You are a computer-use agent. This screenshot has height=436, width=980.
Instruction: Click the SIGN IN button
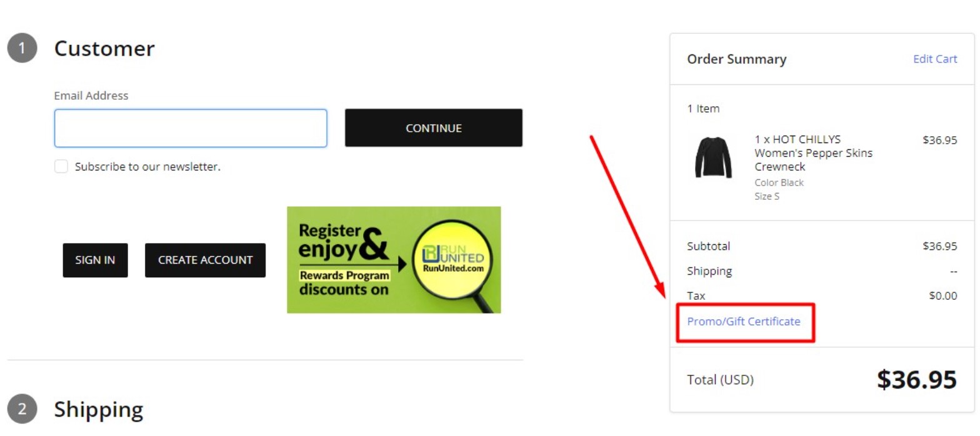pyautogui.click(x=95, y=260)
